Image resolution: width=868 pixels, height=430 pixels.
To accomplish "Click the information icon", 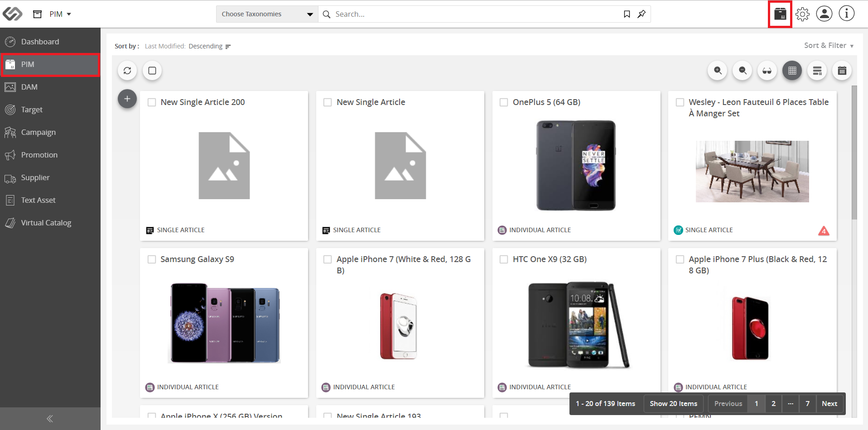I will pyautogui.click(x=847, y=14).
